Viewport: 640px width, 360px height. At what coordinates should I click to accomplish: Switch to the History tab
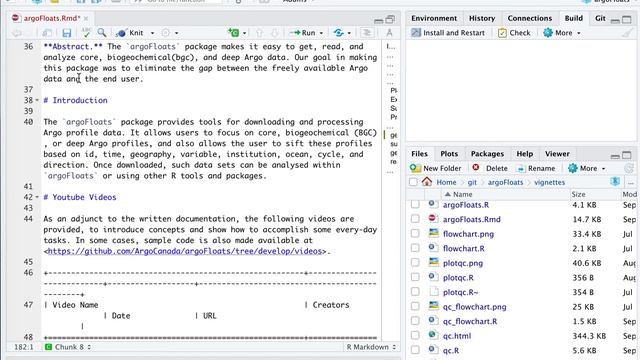tap(482, 18)
